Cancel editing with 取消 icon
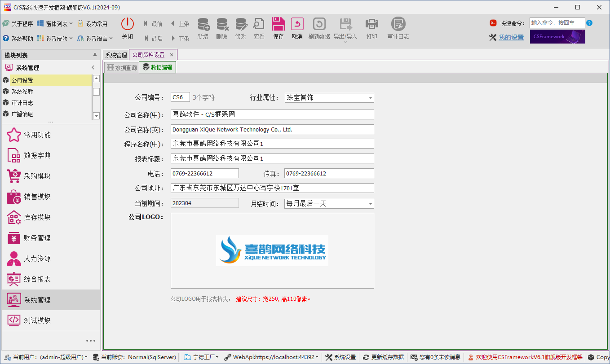 click(x=297, y=24)
